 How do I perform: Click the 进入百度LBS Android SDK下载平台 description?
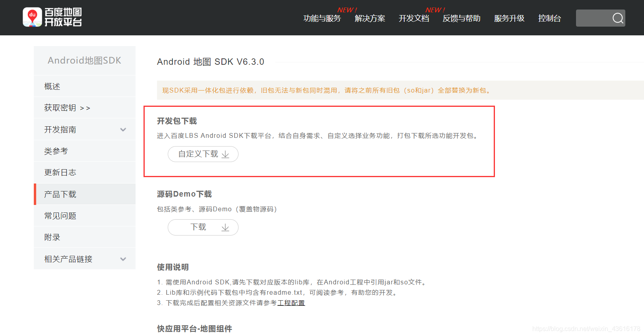[x=318, y=135]
